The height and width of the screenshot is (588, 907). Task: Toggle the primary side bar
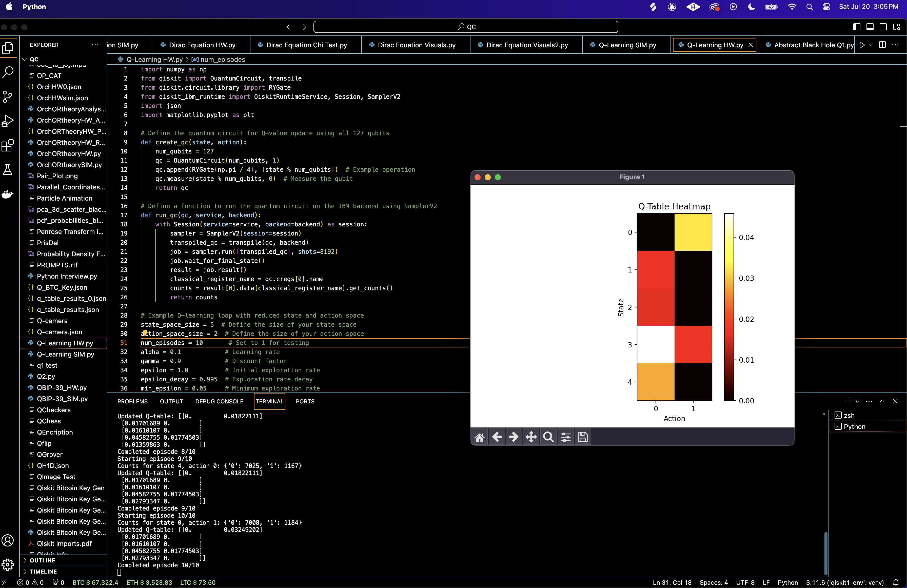(856, 27)
